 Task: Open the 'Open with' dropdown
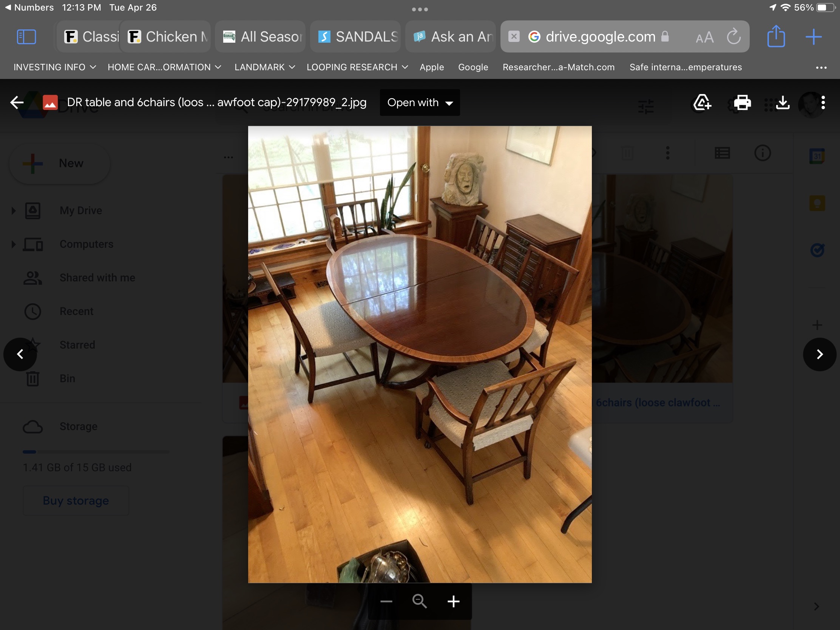click(x=420, y=102)
